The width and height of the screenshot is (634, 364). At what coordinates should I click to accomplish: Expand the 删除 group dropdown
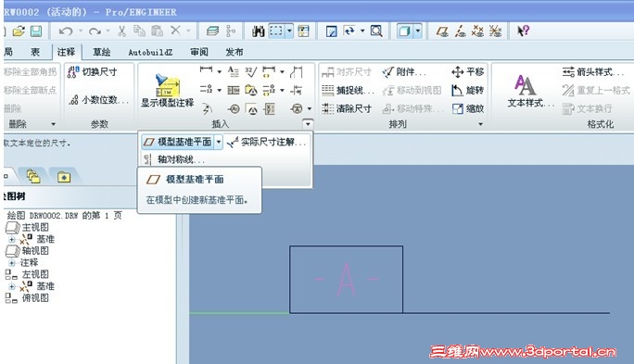click(x=53, y=124)
